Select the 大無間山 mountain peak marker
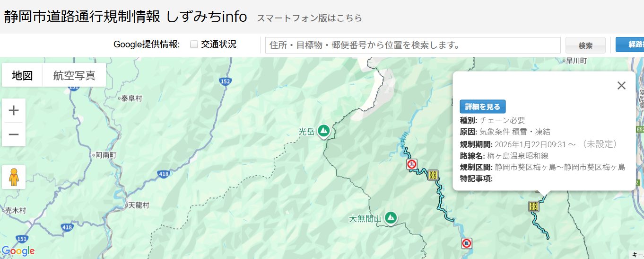This screenshot has width=644, height=259. [x=391, y=218]
